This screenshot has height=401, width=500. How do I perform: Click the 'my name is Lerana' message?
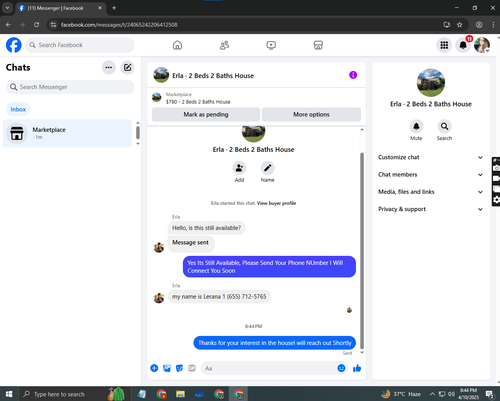coord(219,296)
